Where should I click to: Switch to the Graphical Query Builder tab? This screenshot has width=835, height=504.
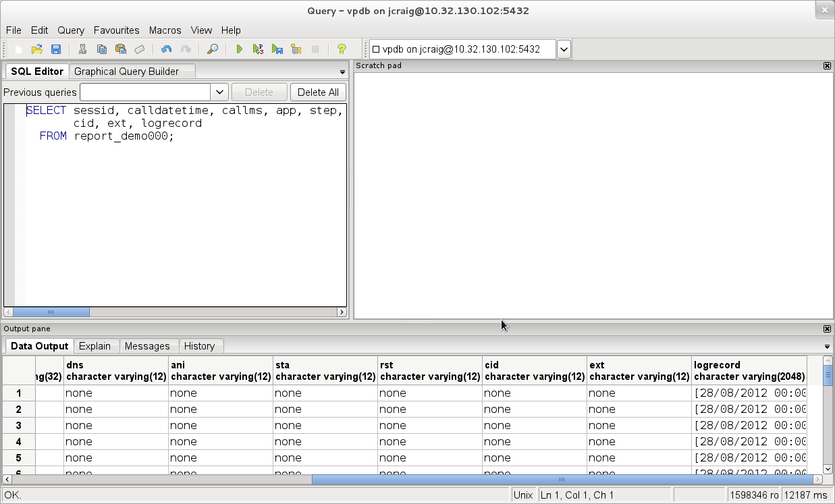click(126, 72)
